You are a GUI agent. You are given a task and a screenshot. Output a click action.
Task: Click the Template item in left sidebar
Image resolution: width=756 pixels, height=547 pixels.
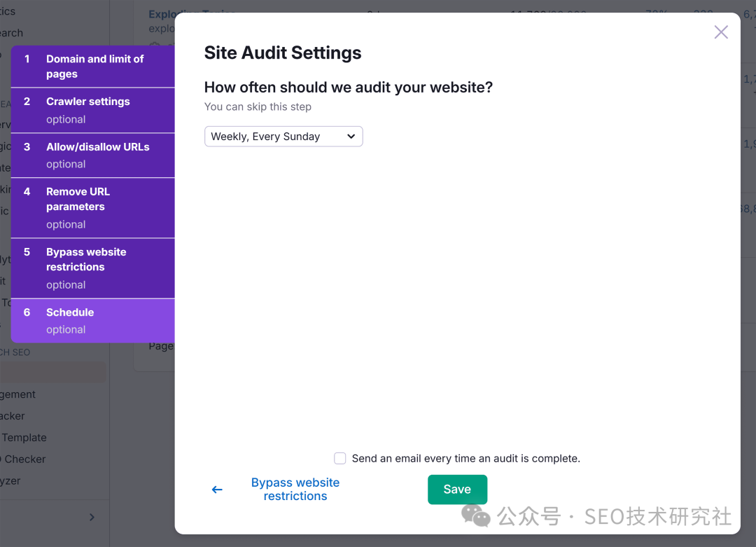pyautogui.click(x=24, y=438)
